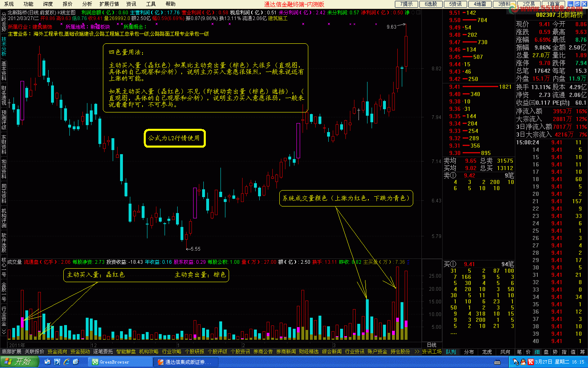Click the 卖① sell level indicator

pos(450,175)
